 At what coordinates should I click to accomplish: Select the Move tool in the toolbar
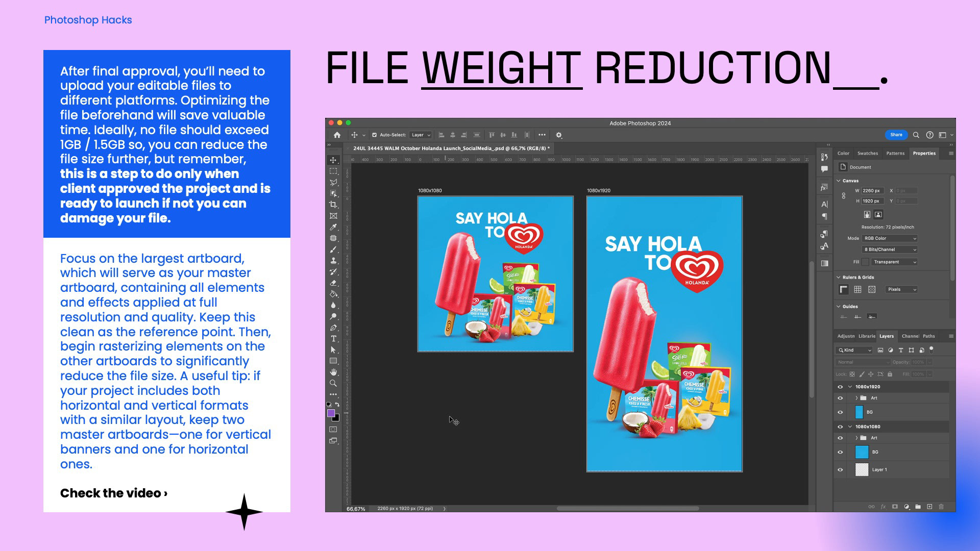click(333, 160)
